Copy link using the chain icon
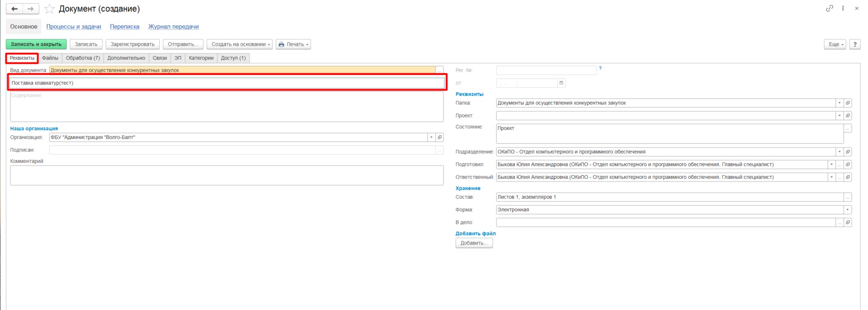This screenshot has height=310, width=868. (x=829, y=9)
